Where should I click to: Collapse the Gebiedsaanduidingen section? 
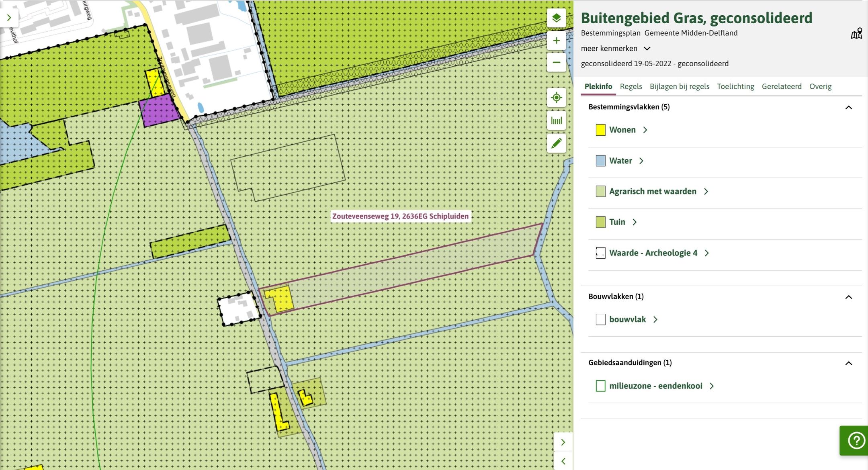click(x=848, y=363)
